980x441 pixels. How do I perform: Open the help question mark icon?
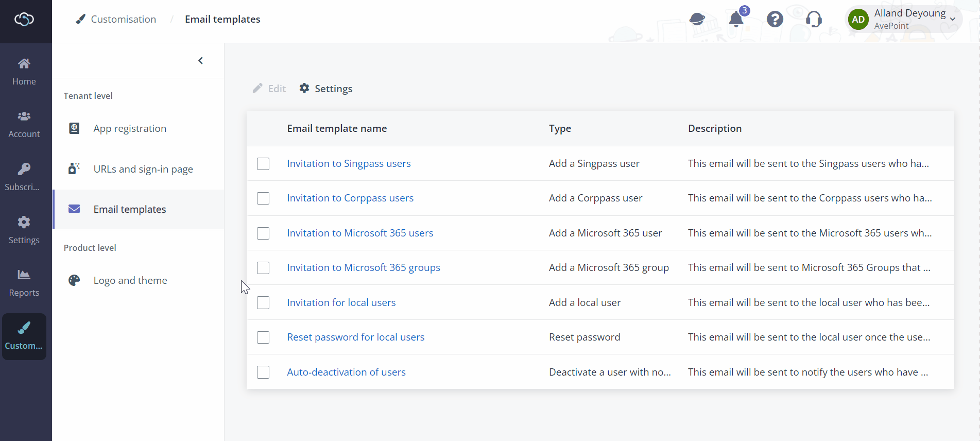775,20
